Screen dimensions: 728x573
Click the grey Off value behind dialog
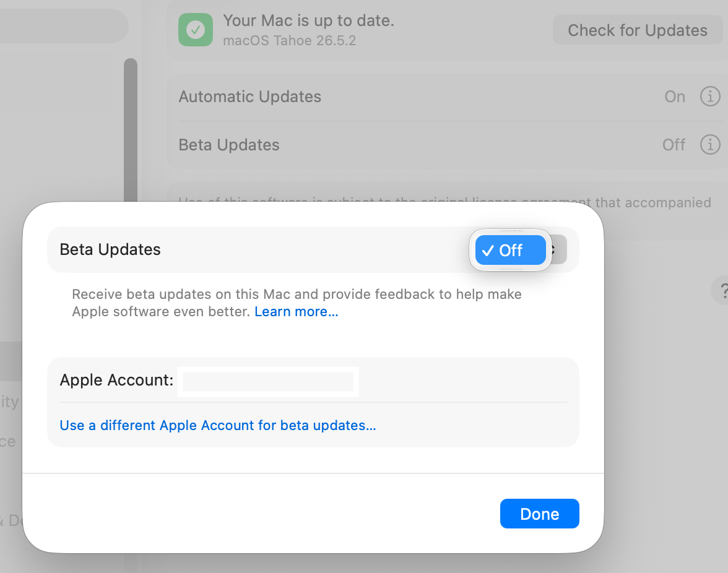(674, 145)
